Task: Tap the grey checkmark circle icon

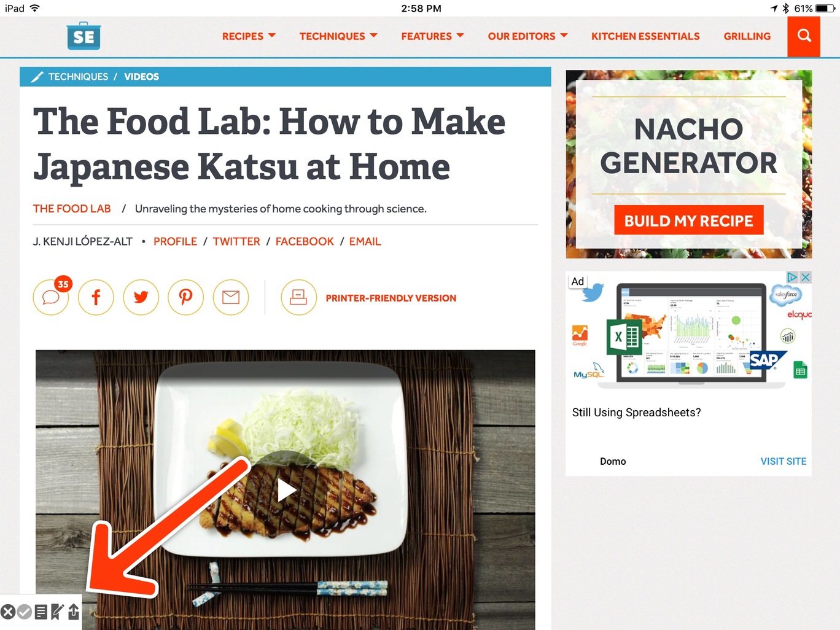Action: [25, 612]
